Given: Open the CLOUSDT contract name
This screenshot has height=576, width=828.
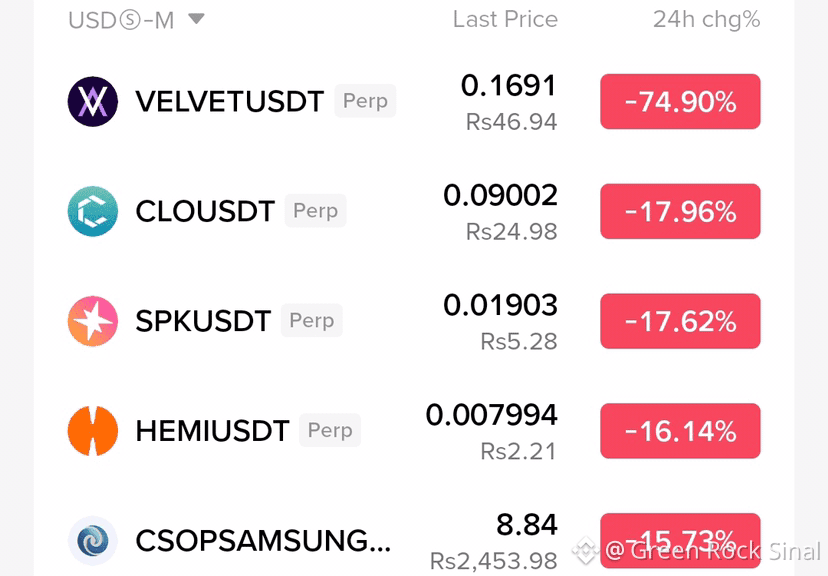Looking at the screenshot, I should (205, 211).
